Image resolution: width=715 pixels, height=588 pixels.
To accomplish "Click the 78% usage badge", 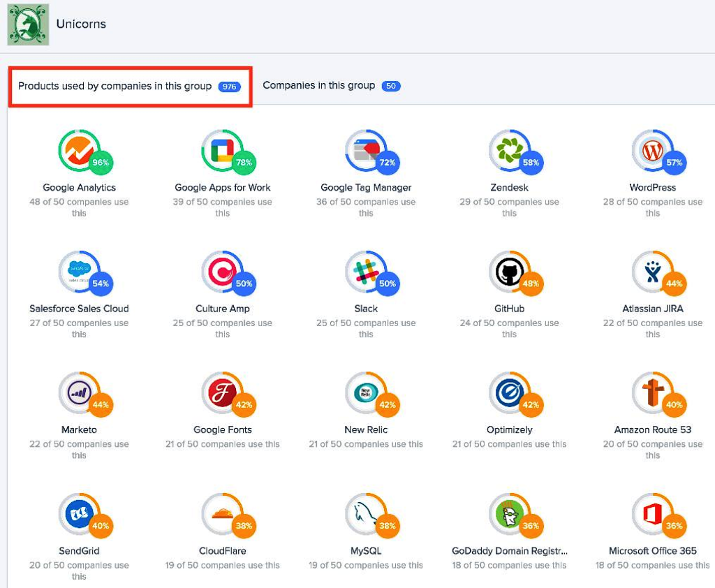I will click(244, 163).
